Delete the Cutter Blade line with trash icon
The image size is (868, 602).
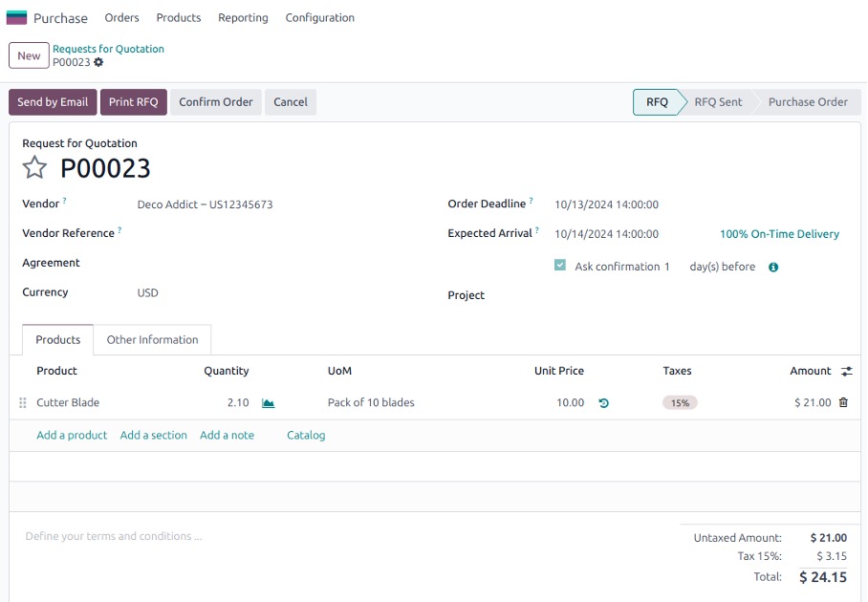click(843, 402)
